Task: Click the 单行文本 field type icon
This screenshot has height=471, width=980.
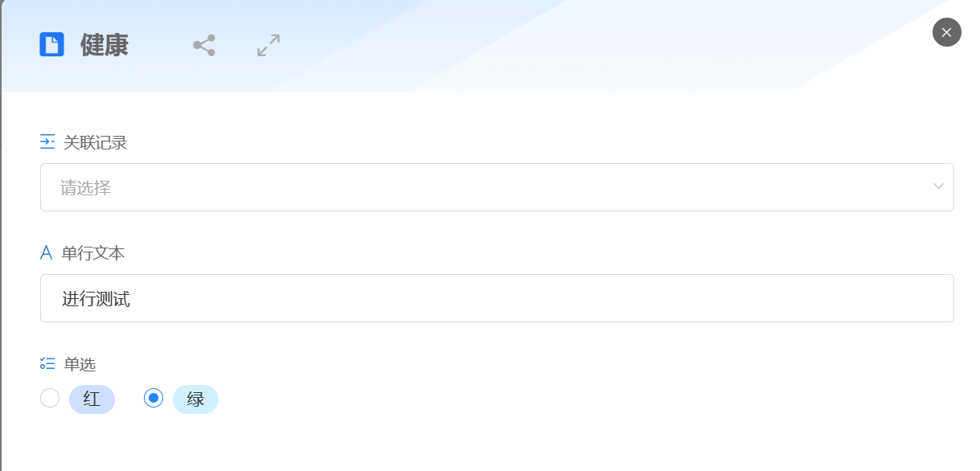Action: (x=47, y=253)
